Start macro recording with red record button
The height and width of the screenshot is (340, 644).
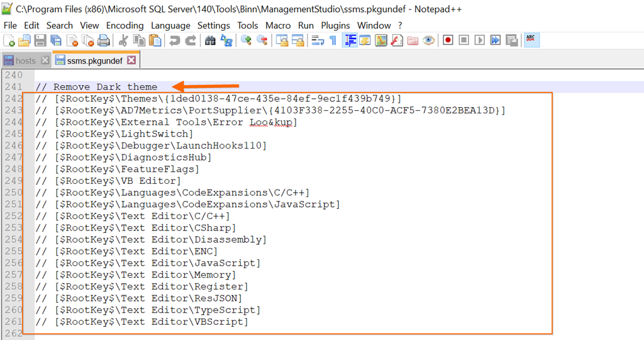point(448,40)
